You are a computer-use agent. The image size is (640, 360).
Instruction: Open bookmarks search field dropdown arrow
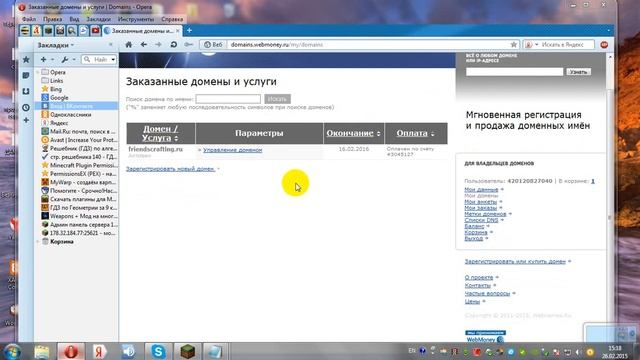[x=113, y=60]
